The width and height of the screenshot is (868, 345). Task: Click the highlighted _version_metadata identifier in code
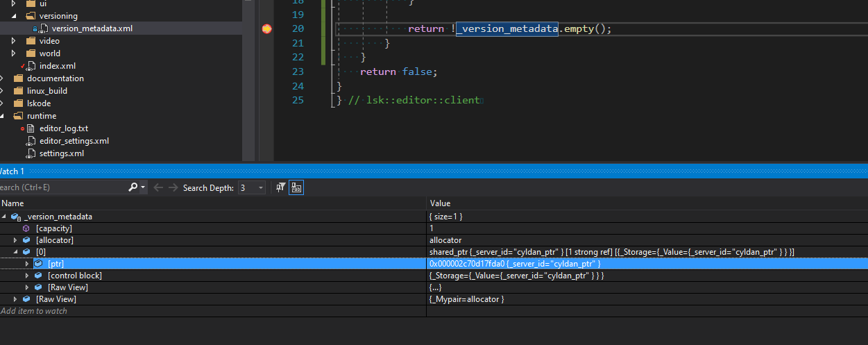click(507, 29)
